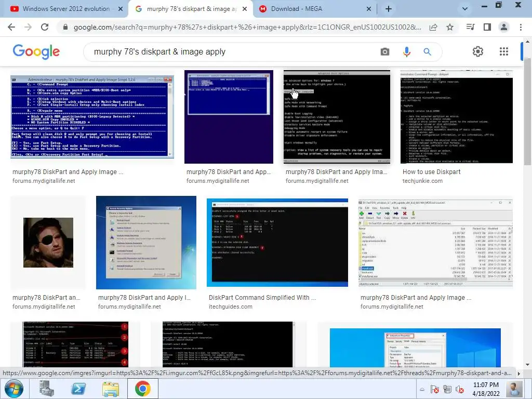Open the tab search chevron
Screen dimensions: 532x399
(x=465, y=9)
